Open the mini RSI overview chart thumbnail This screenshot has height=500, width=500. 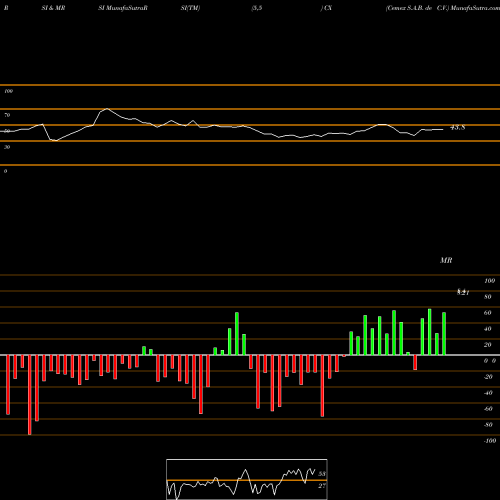click(247, 479)
